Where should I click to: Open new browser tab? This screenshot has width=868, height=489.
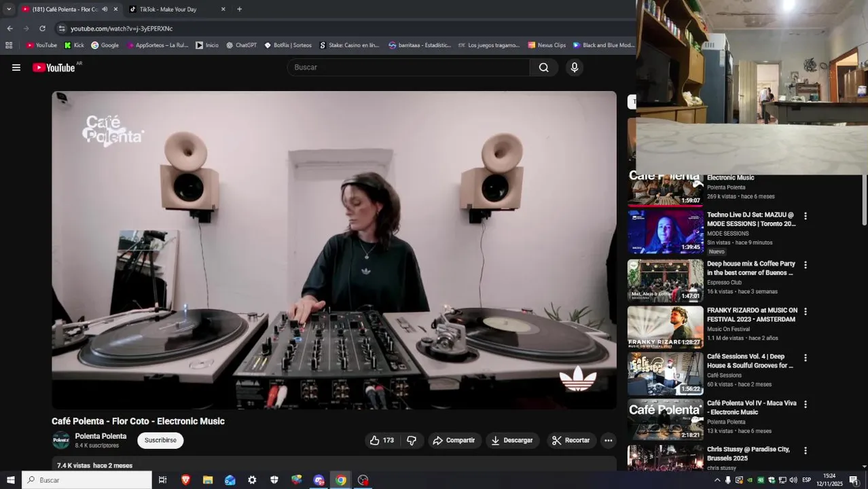click(x=239, y=10)
